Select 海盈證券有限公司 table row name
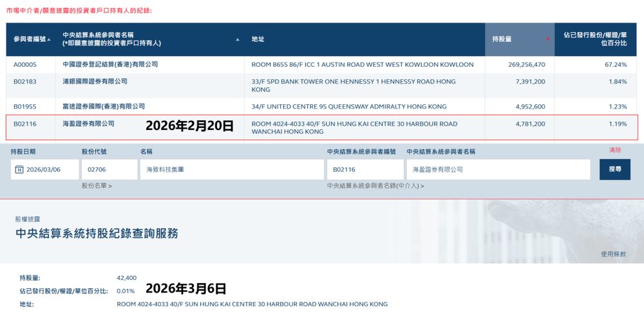This screenshot has width=644, height=314. [89, 124]
